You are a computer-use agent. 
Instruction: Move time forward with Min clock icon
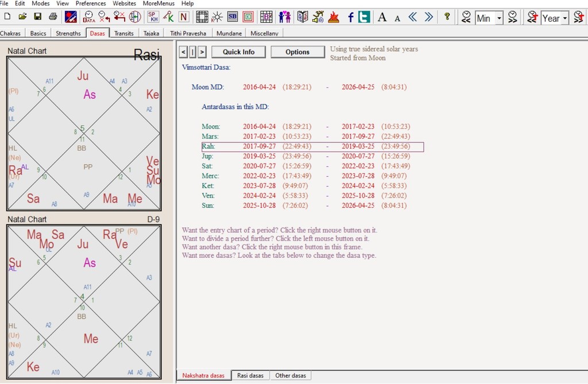[512, 17]
